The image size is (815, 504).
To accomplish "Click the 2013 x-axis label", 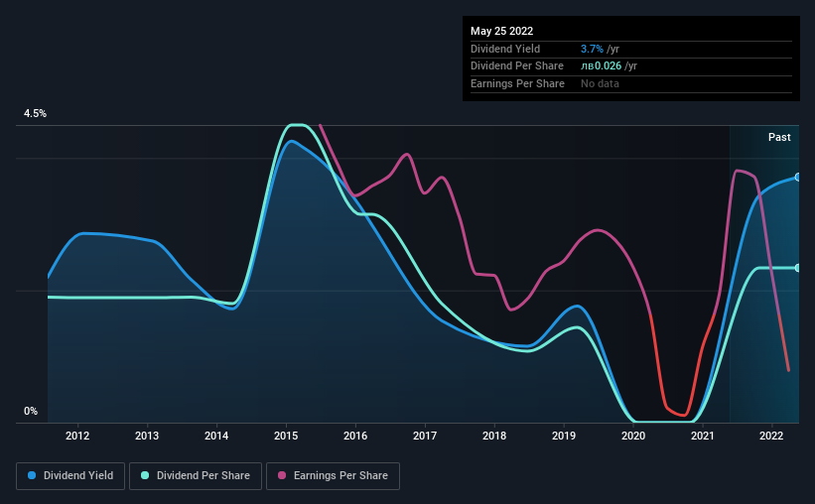I will 147,436.
